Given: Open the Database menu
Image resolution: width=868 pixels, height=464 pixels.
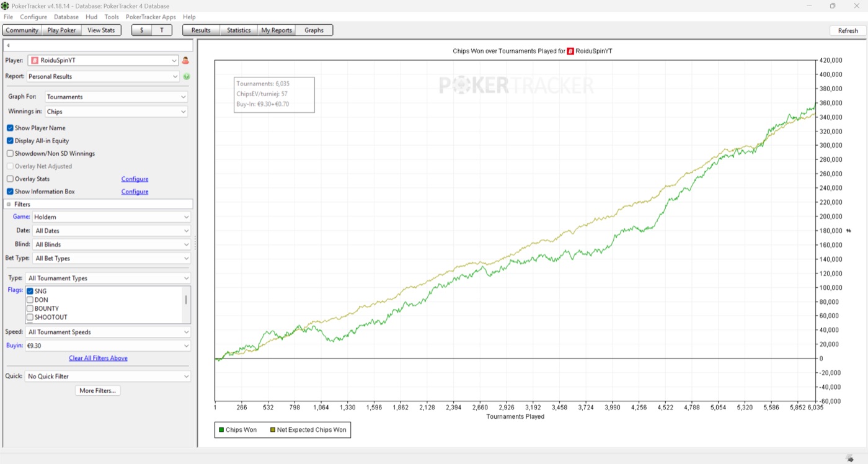Looking at the screenshot, I should [66, 17].
